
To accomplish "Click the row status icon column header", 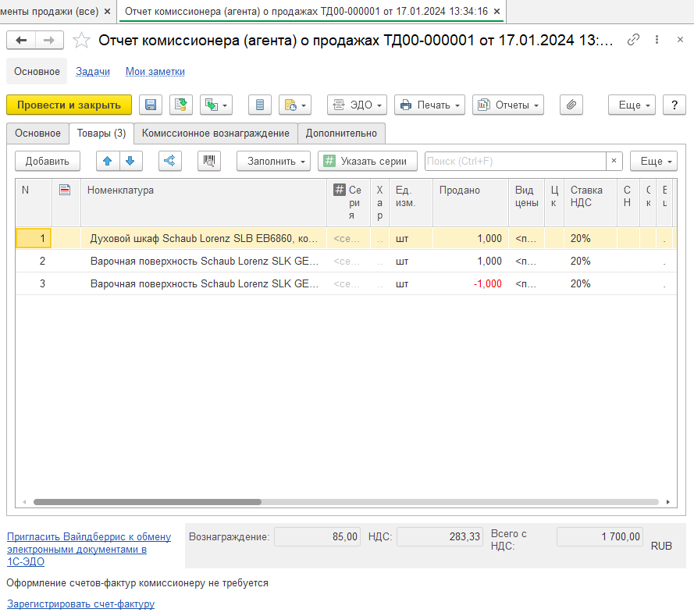I will pyautogui.click(x=65, y=190).
